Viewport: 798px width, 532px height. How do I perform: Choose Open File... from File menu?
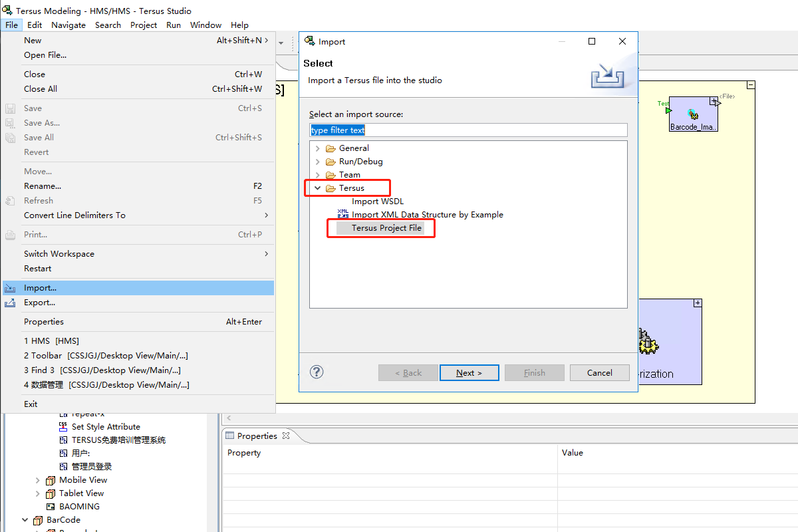[138, 55]
